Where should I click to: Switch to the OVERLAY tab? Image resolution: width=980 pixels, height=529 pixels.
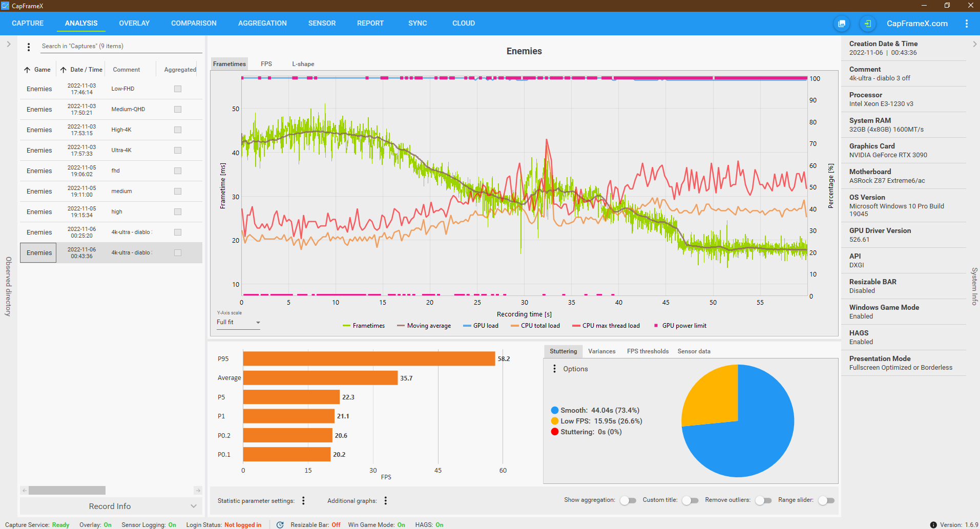(x=134, y=23)
